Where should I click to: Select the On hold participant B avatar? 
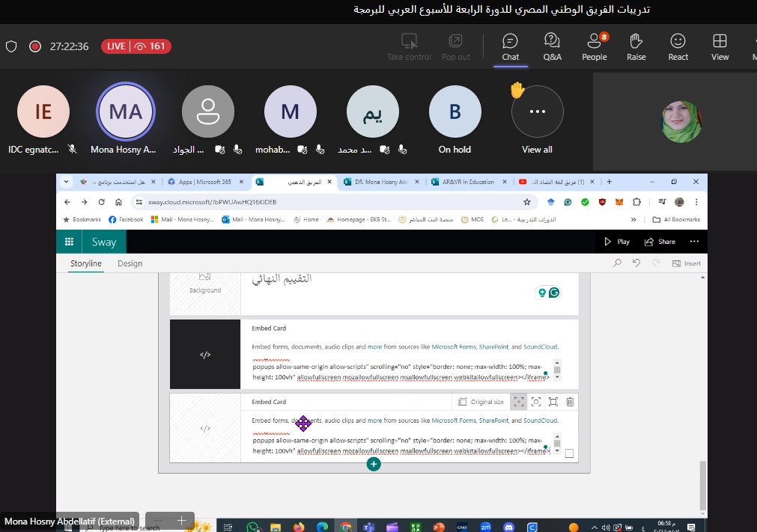[x=454, y=111]
